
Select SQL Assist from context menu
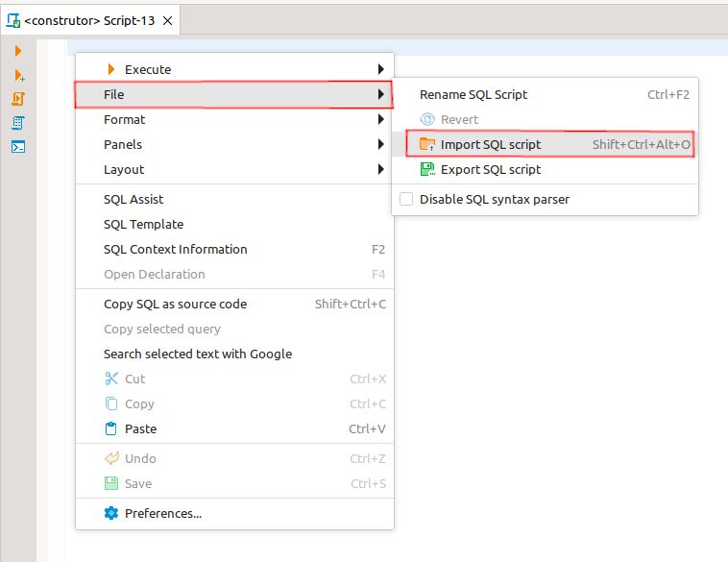(x=133, y=199)
